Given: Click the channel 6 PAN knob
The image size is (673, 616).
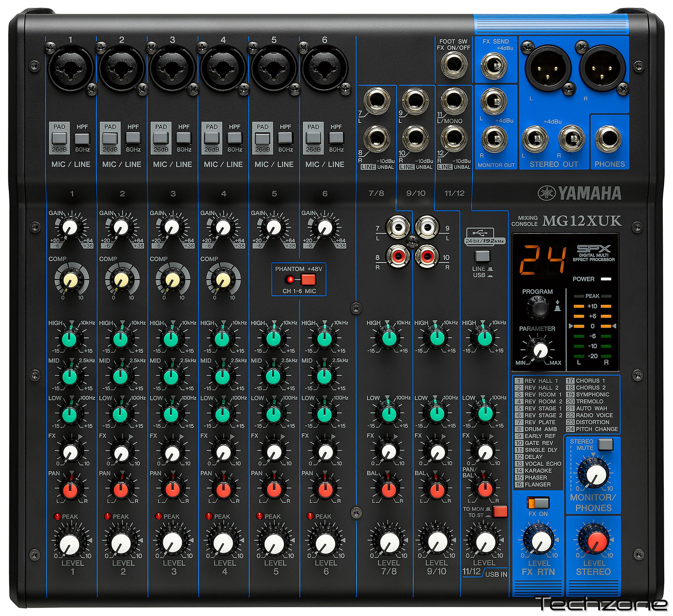Looking at the screenshot, I should click(x=325, y=489).
